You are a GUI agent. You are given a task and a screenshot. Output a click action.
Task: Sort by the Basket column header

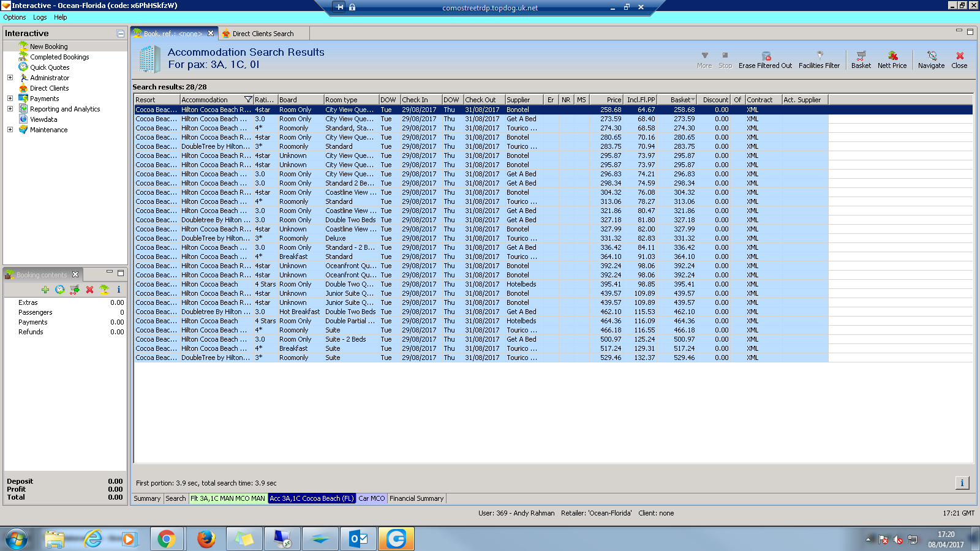click(x=676, y=100)
